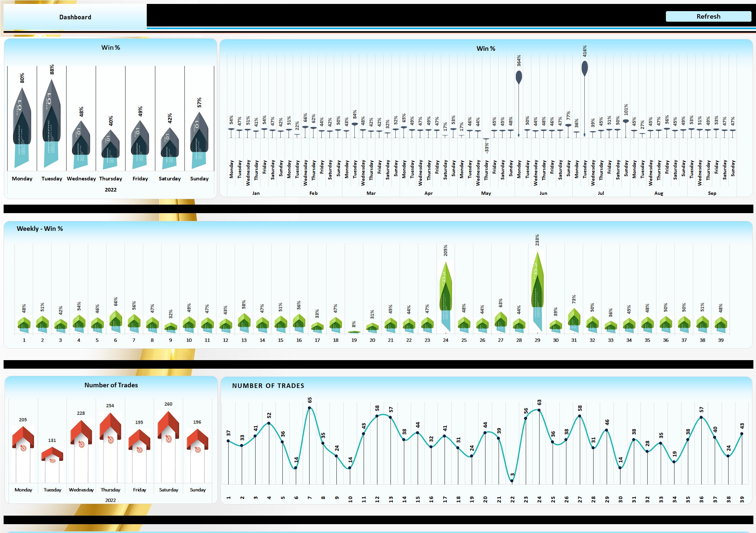Click Tuesday's 88% win arrow graphic
Viewport: 756px width, 533px height.
point(52,123)
